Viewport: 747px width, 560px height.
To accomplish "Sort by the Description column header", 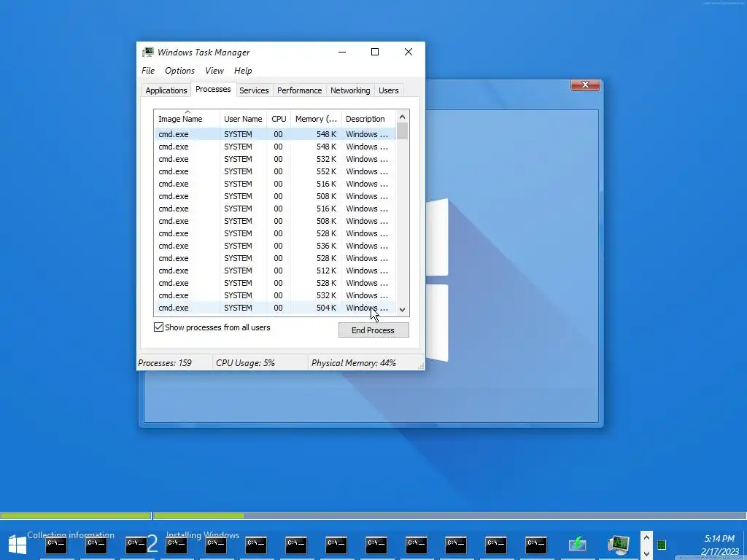I will (x=368, y=119).
